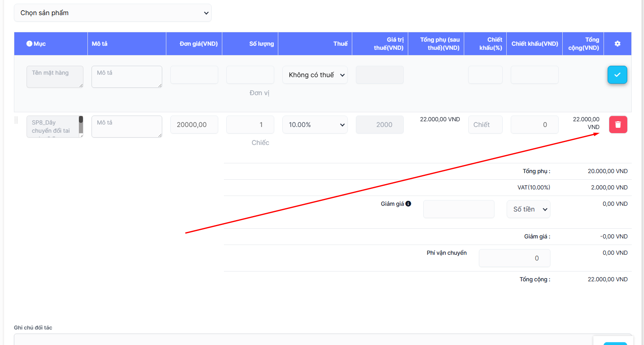Open the Chọn sản phẩm dropdown
Viewport: 644px width, 345px height.
click(x=113, y=13)
